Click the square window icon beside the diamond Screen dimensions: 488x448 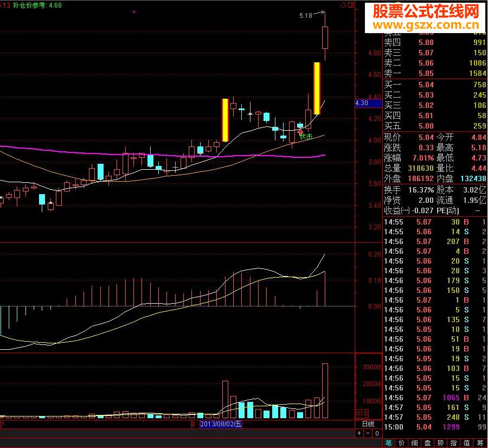[x=351, y=5]
